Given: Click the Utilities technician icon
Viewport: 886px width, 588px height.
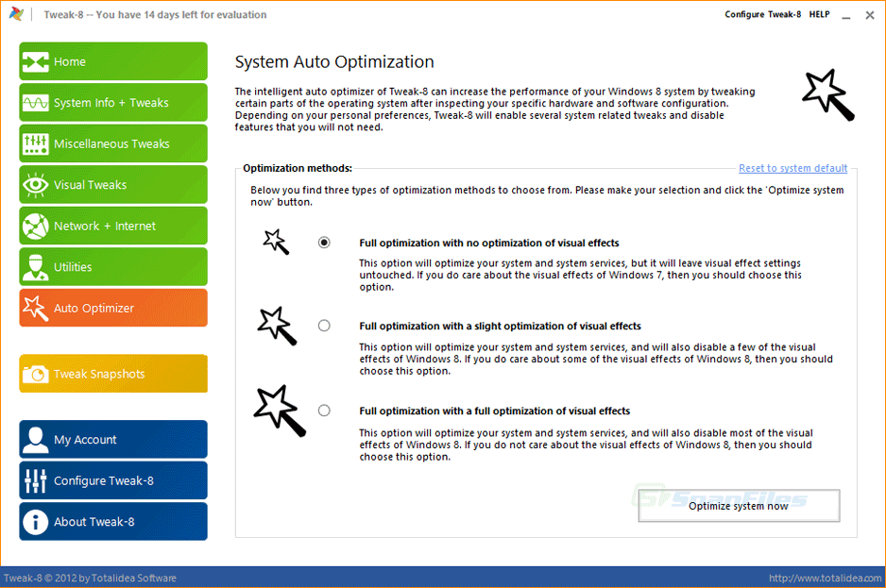Looking at the screenshot, I should [36, 267].
